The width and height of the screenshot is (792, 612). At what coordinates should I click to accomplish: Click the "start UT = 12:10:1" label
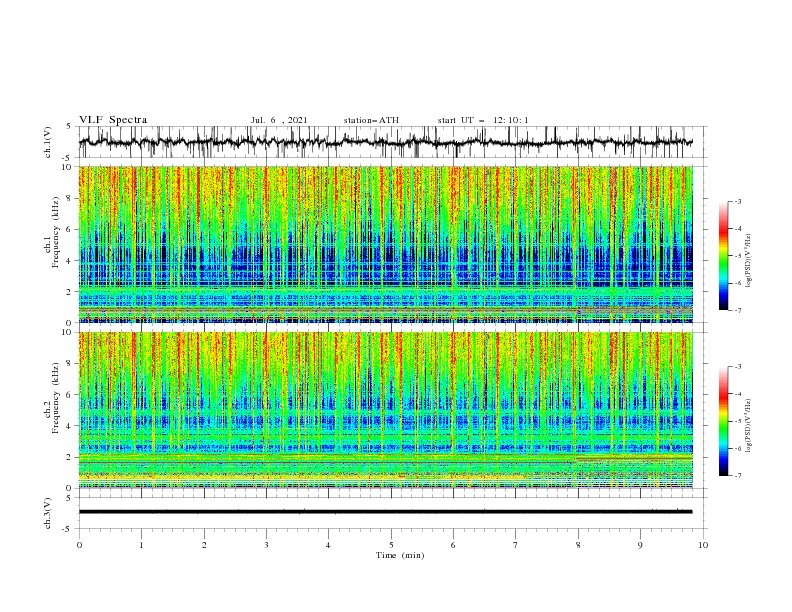483,120
